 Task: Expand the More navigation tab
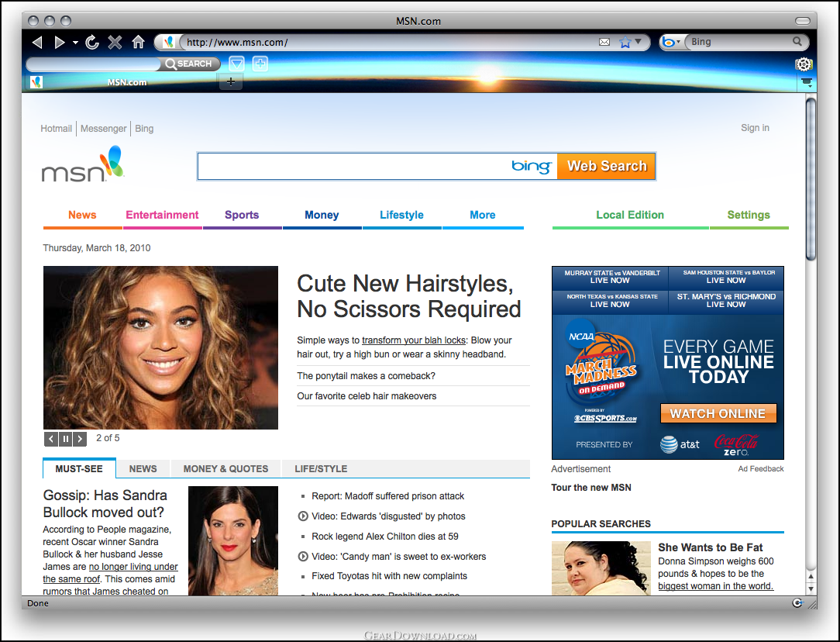pos(483,215)
